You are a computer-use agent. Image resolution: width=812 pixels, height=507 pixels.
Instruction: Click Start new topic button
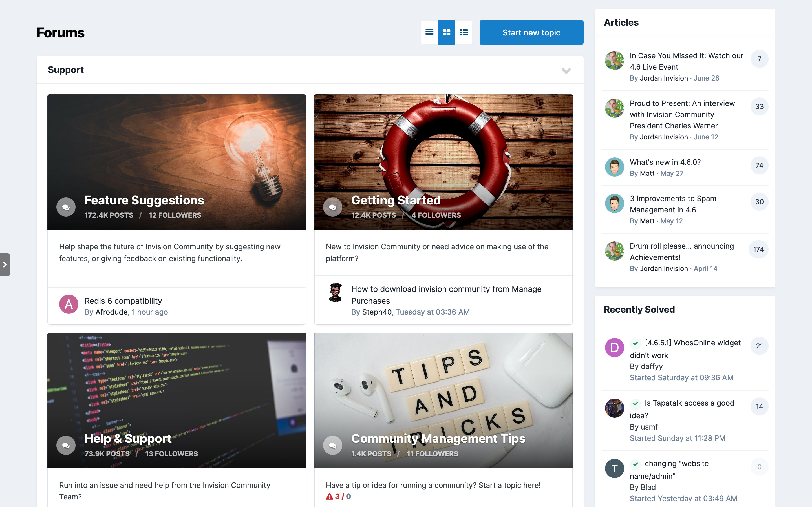pyautogui.click(x=531, y=32)
